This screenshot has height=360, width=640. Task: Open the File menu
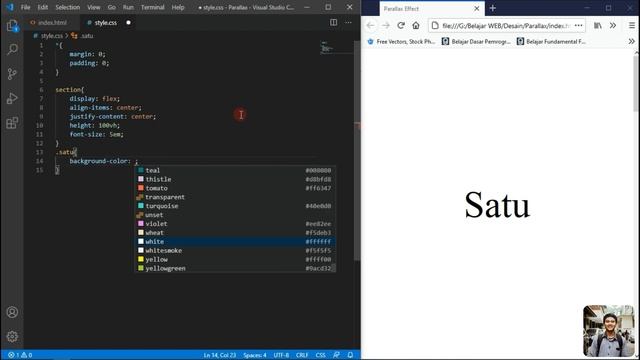(25, 7)
